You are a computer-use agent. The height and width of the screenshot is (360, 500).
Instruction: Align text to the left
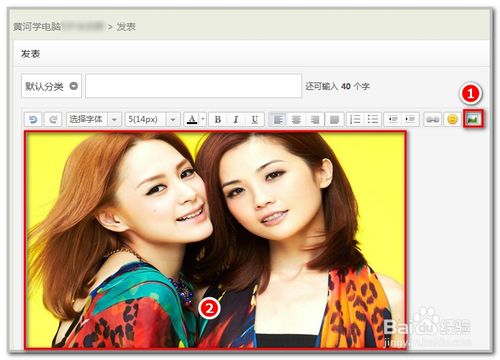(278, 119)
